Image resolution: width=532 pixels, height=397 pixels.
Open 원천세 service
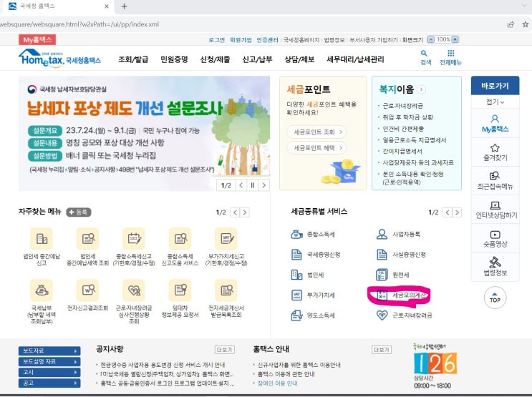pyautogui.click(x=393, y=275)
